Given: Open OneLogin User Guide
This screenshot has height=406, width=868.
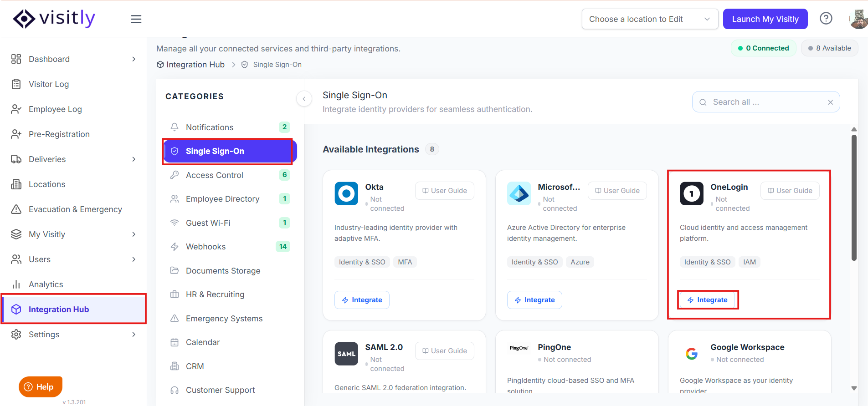Looking at the screenshot, I should tap(790, 191).
